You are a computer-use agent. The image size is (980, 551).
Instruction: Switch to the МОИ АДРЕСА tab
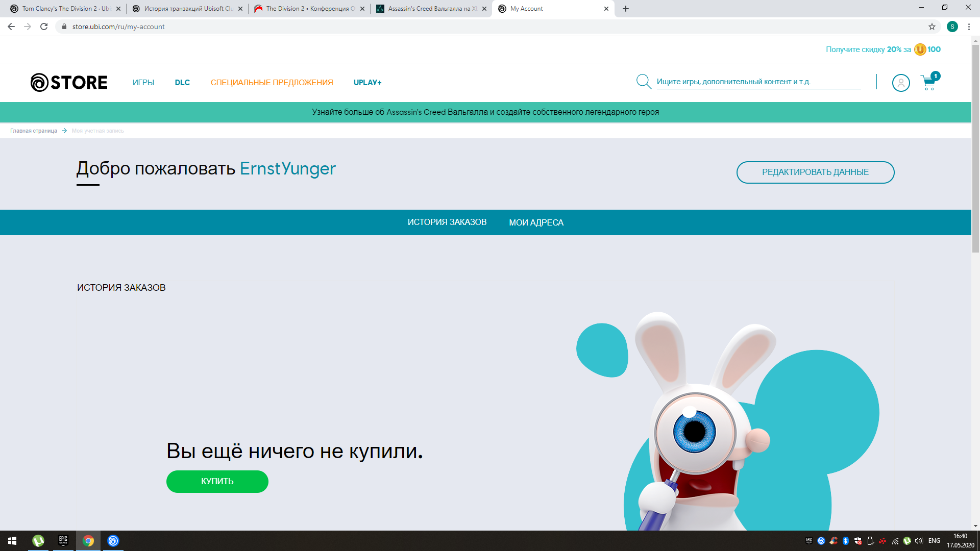pos(536,222)
